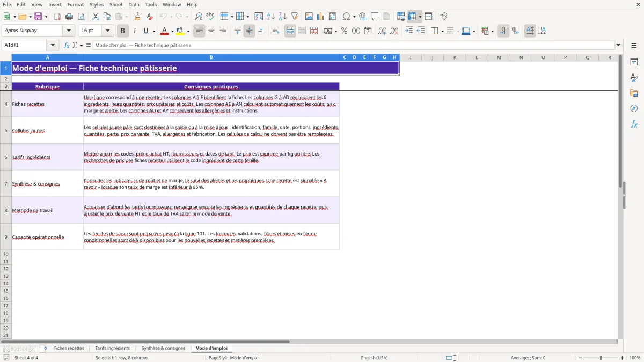Screen dimensions: 644x362
Task: Click zoom in plus button
Action: (x=623, y=358)
